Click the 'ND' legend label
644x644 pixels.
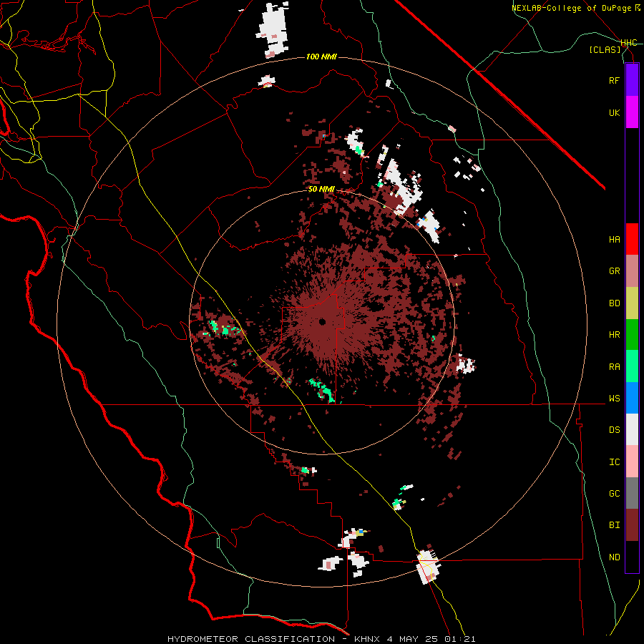click(614, 557)
